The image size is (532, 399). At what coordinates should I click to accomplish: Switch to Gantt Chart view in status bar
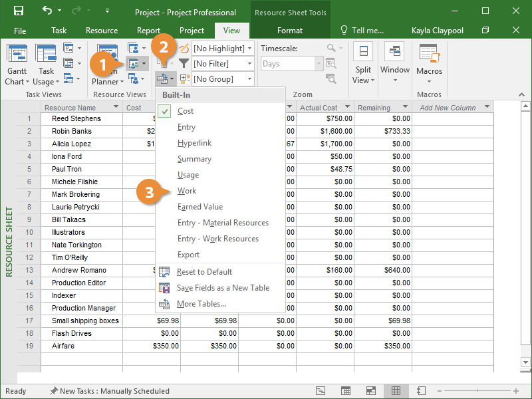[x=321, y=391]
